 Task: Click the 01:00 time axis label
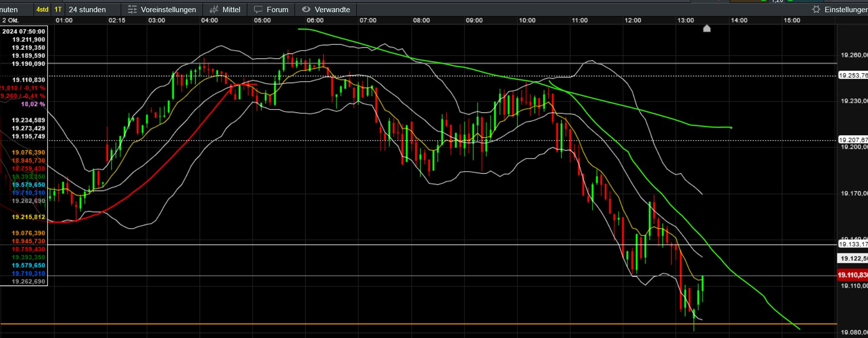(x=64, y=20)
